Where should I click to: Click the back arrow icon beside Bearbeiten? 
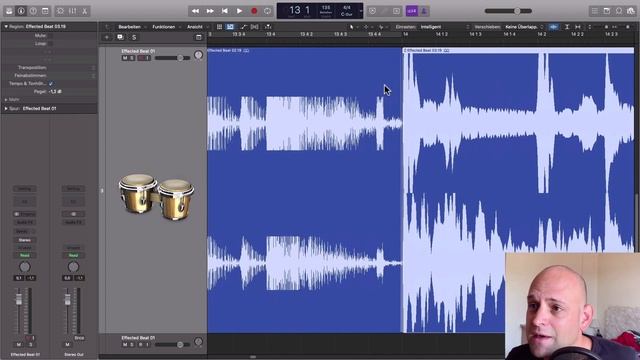107,27
